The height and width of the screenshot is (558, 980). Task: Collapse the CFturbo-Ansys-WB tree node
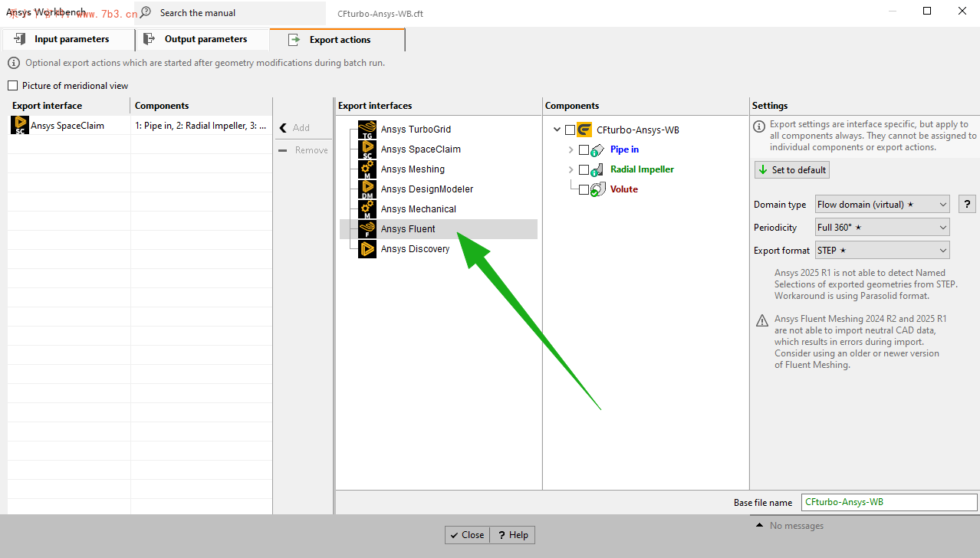click(557, 130)
